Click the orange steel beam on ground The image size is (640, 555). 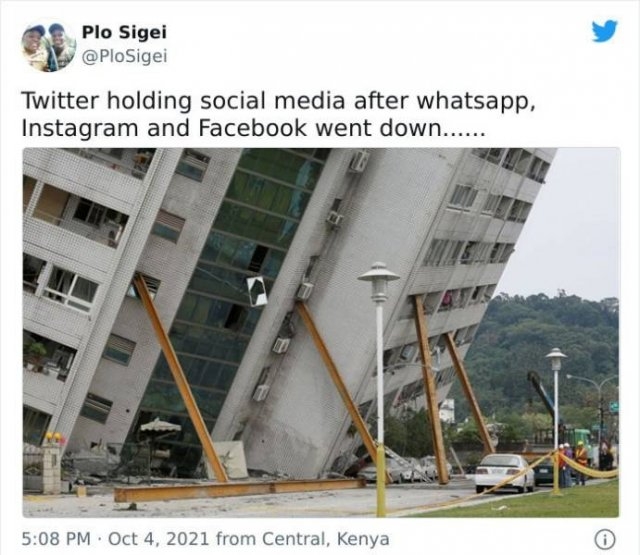click(x=240, y=489)
